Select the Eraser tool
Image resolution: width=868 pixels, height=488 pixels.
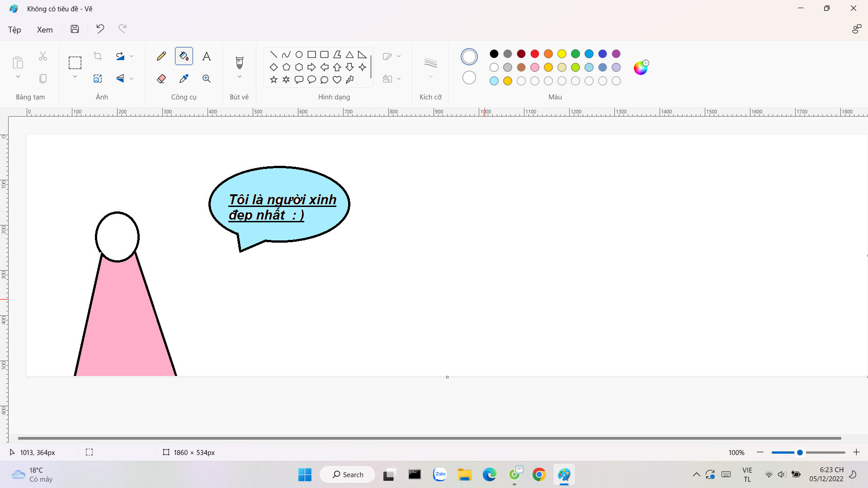tap(161, 79)
